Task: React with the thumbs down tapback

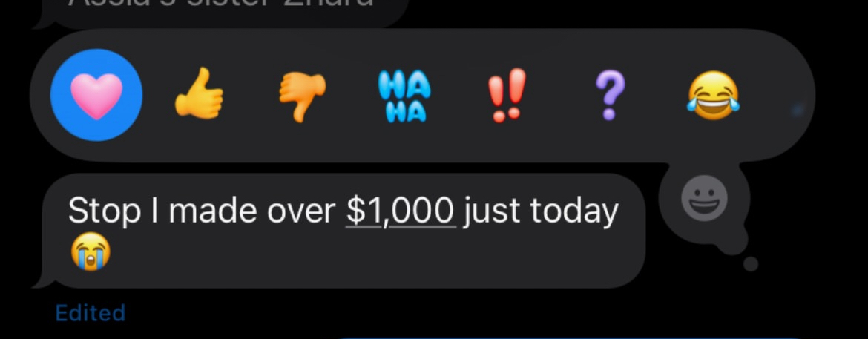Action: tap(302, 98)
